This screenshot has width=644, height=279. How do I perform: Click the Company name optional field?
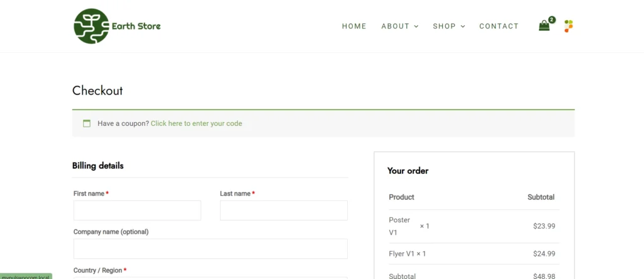210,248
